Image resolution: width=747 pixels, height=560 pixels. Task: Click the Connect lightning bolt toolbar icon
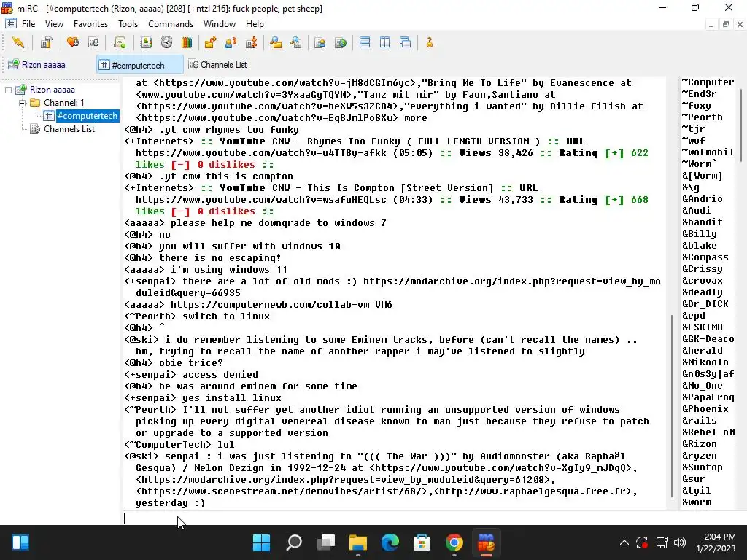pos(18,43)
